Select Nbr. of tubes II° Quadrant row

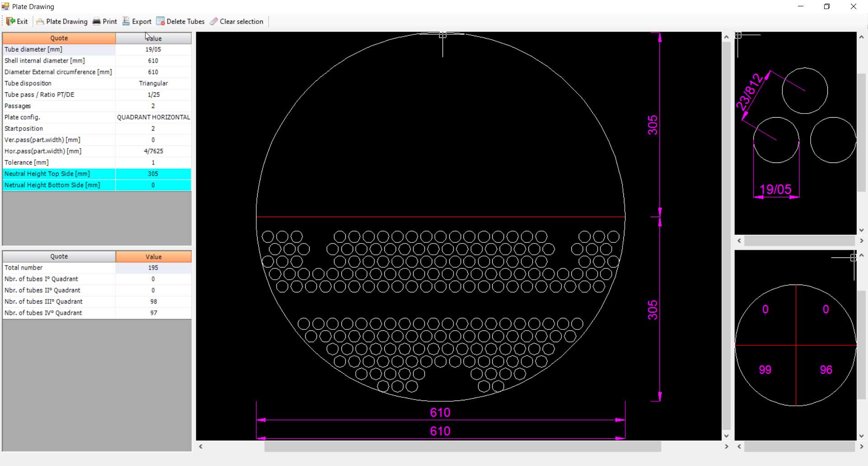(x=97, y=290)
